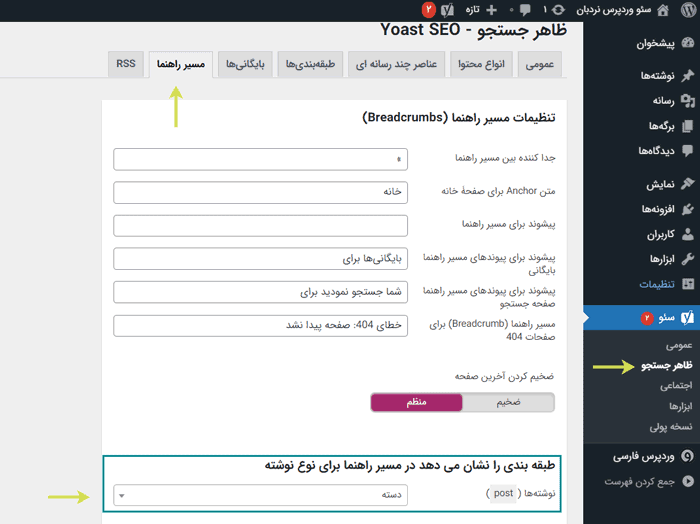The height and width of the screenshot is (524, 700).
Task: Click the تنظیمات menu label
Action: pos(657,284)
